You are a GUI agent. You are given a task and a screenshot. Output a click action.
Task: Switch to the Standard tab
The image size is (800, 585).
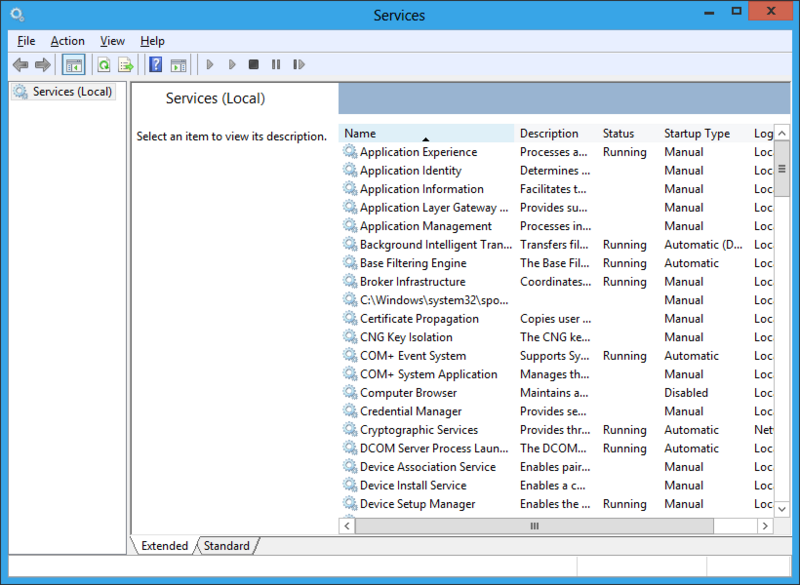click(227, 546)
